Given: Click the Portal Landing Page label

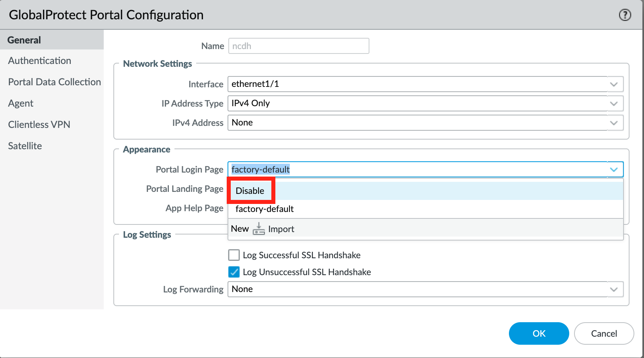Looking at the screenshot, I should [185, 189].
